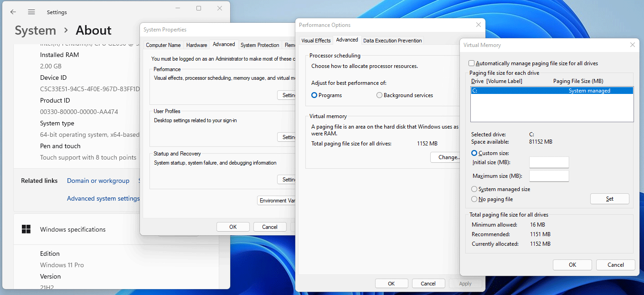This screenshot has width=644, height=295.
Task: Cancel the System Properties dialog
Action: (x=269, y=227)
